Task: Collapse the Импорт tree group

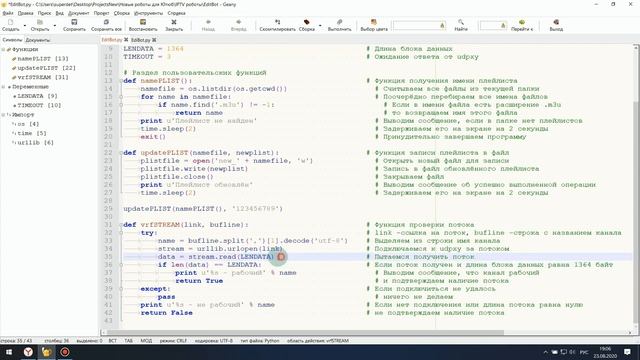Action: tap(3, 115)
